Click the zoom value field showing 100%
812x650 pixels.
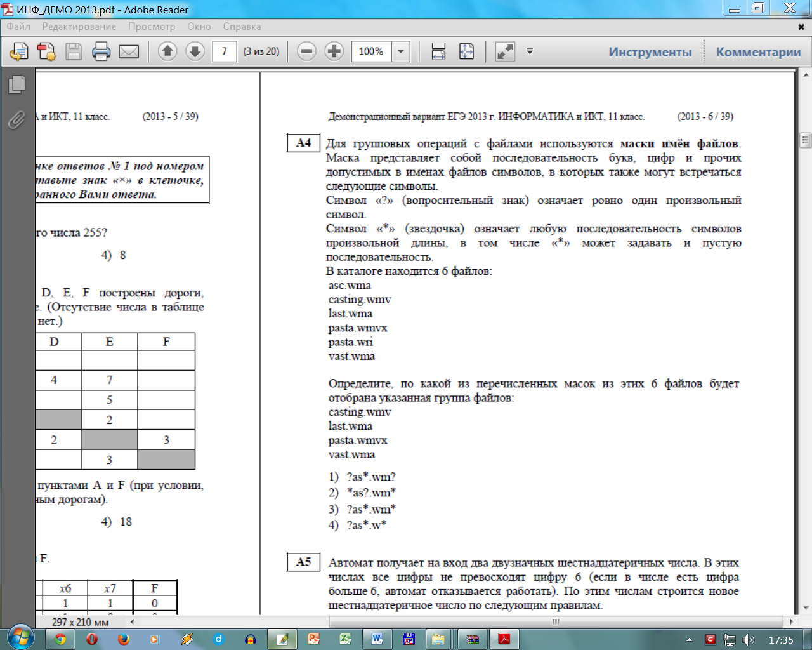point(372,51)
